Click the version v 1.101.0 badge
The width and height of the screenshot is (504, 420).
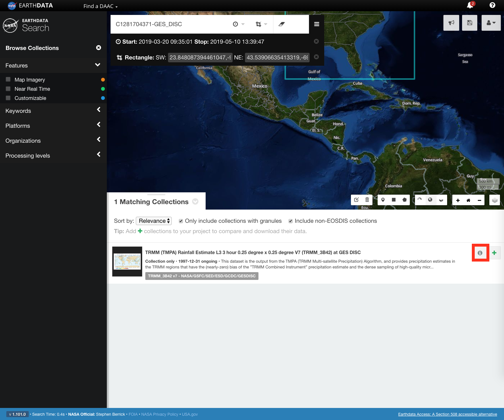(x=17, y=414)
